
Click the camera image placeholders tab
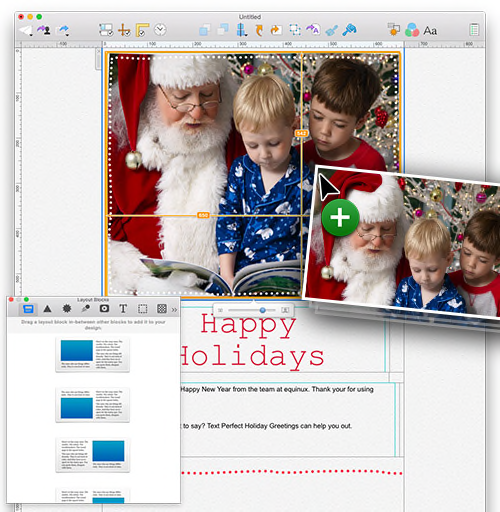(x=104, y=309)
